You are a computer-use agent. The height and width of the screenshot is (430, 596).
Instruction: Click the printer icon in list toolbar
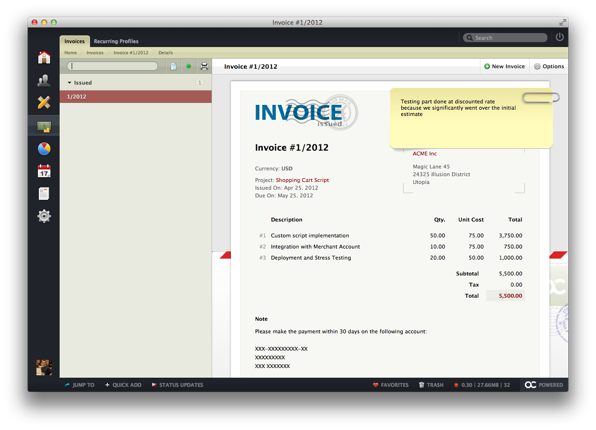[x=204, y=67]
